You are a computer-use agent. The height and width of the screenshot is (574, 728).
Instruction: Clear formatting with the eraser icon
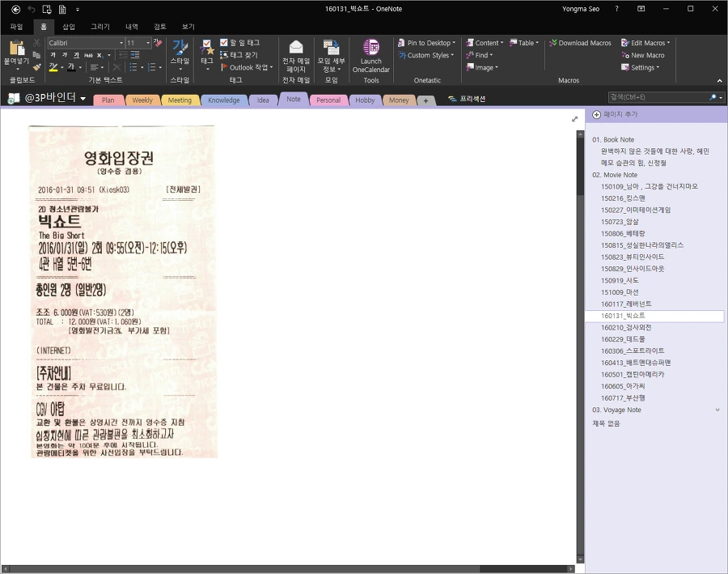pyautogui.click(x=158, y=43)
